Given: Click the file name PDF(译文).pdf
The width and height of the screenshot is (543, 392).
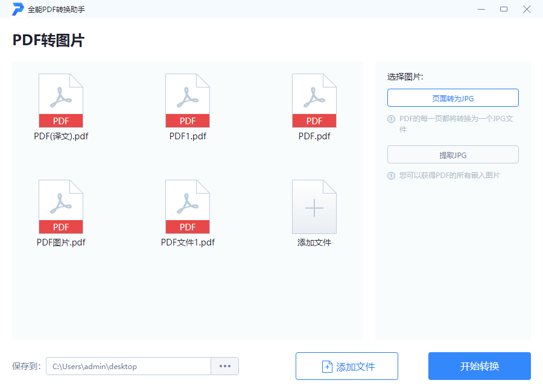Looking at the screenshot, I should [61, 136].
